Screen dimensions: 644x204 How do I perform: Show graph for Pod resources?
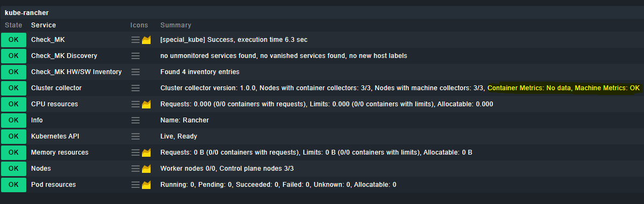pyautogui.click(x=146, y=185)
